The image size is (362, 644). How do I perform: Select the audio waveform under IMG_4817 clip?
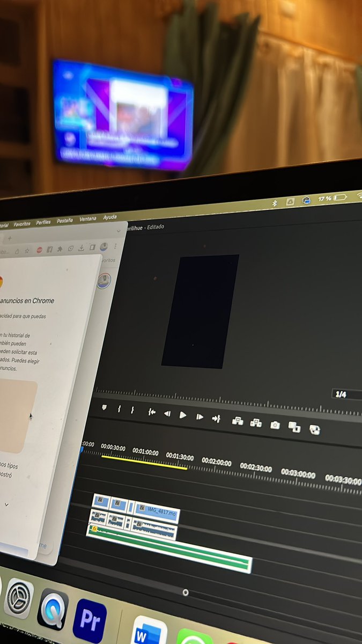(154, 529)
